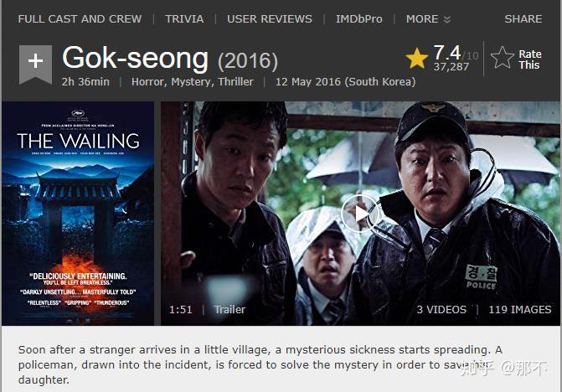View the 3 VIDEOS gallery

(x=441, y=310)
